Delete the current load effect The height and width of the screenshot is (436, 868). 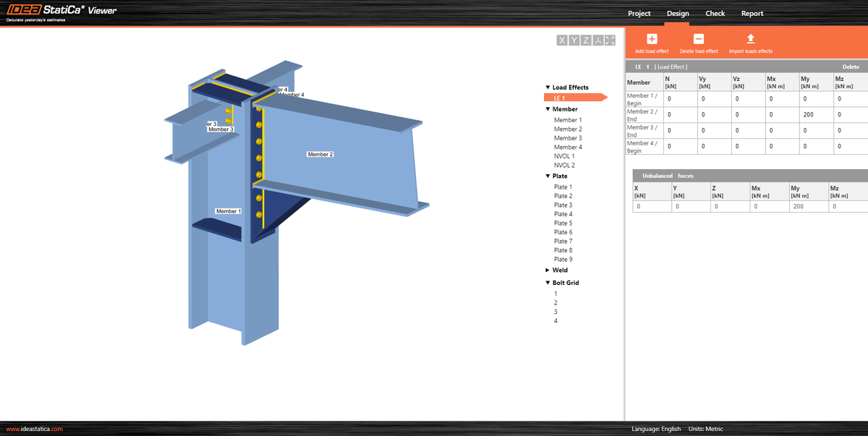699,41
